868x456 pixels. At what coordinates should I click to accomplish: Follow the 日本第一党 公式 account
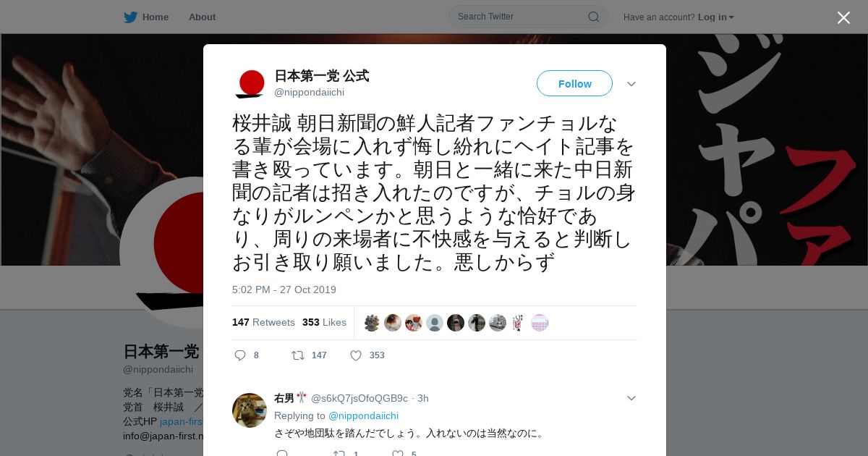point(574,83)
